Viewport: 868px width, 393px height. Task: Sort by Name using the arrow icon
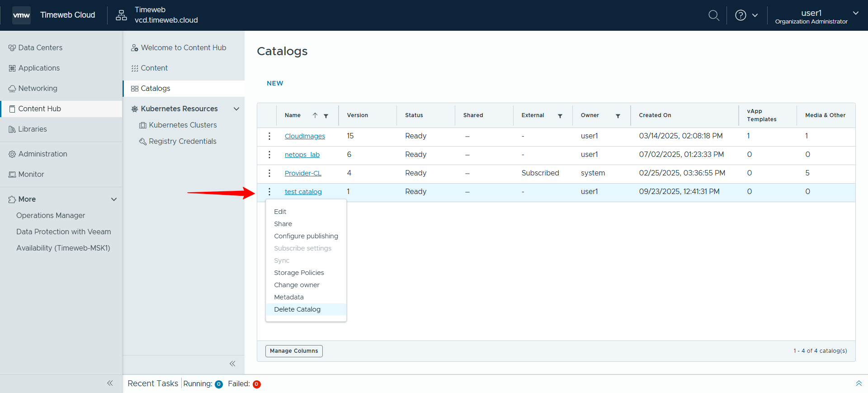click(315, 115)
